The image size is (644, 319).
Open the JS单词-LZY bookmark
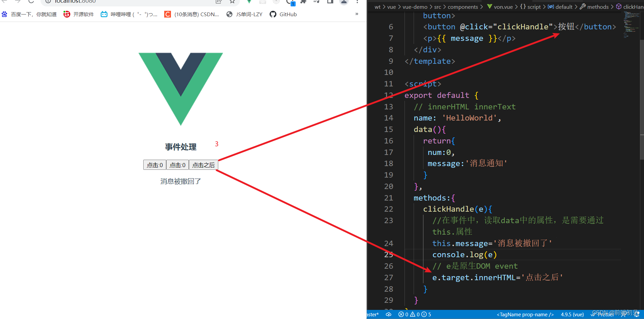click(x=244, y=14)
